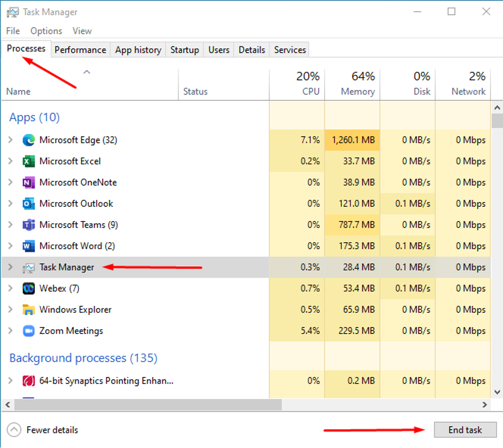Image resolution: width=503 pixels, height=448 pixels.
Task: Maximize the Task Manager window
Action: [x=451, y=12]
